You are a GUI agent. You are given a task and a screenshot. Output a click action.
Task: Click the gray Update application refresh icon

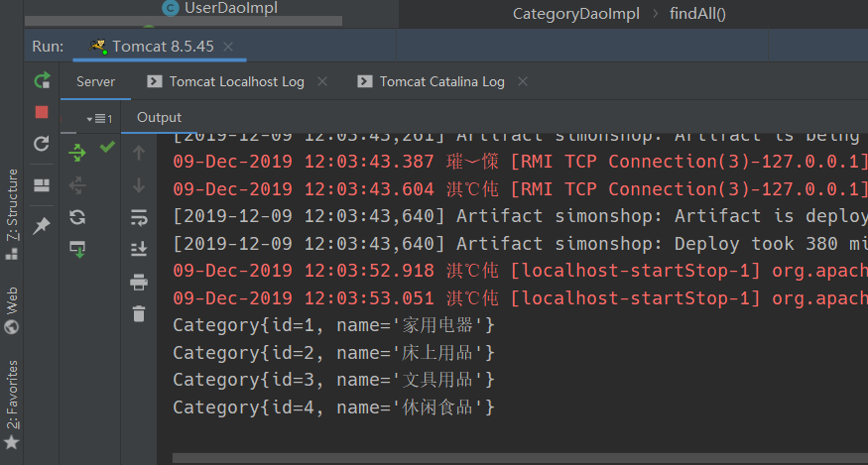tap(42, 144)
